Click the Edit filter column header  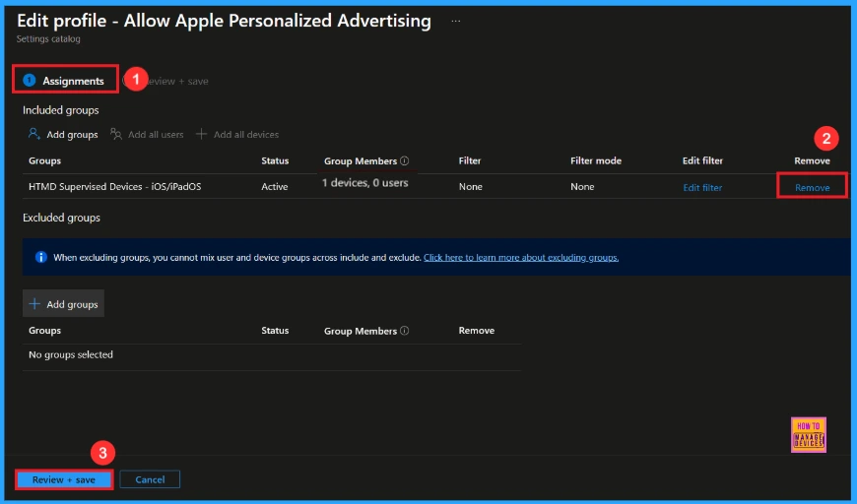tap(702, 160)
